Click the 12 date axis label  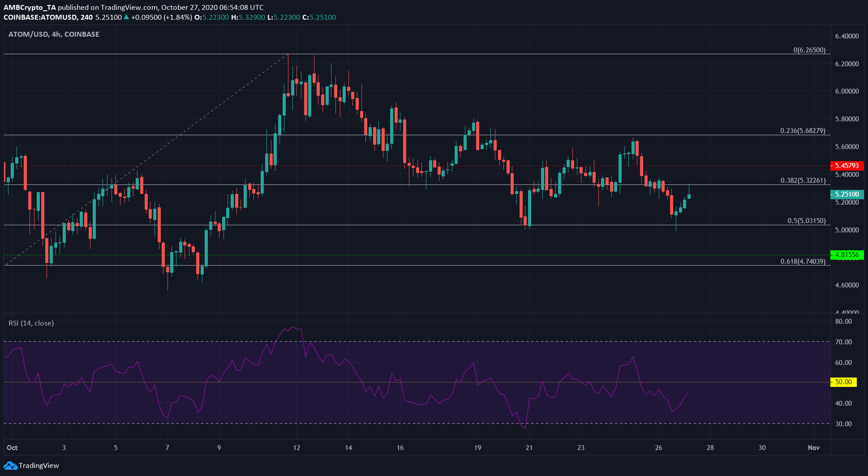point(296,448)
